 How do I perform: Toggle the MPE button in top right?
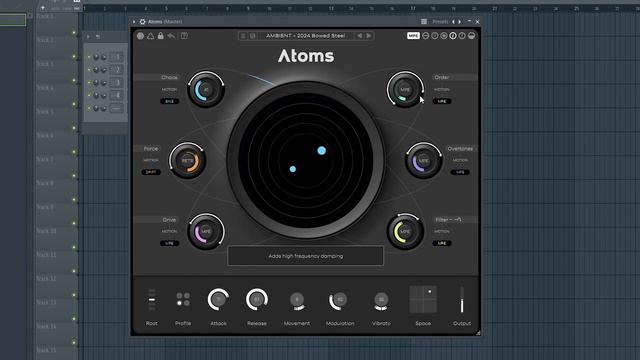[x=413, y=36]
